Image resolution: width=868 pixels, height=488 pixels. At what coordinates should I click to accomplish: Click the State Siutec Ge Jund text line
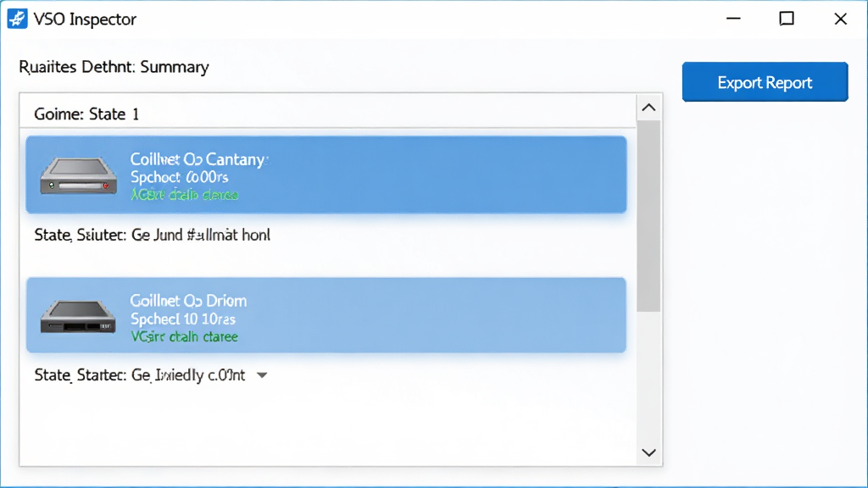click(x=153, y=236)
